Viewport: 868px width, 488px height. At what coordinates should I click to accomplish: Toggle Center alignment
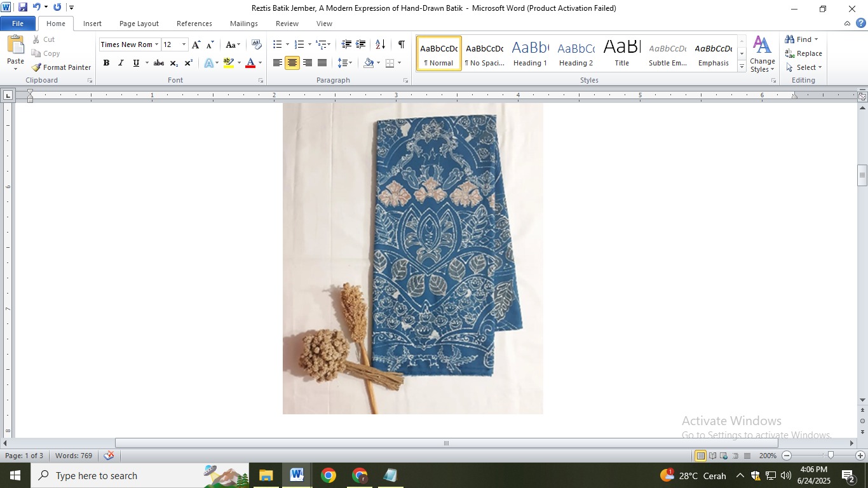point(292,63)
